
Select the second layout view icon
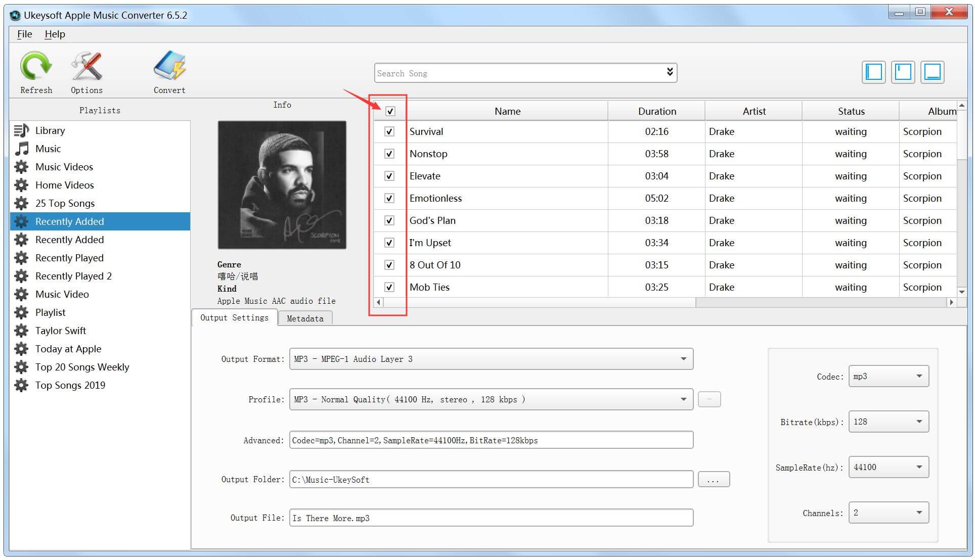click(x=903, y=72)
